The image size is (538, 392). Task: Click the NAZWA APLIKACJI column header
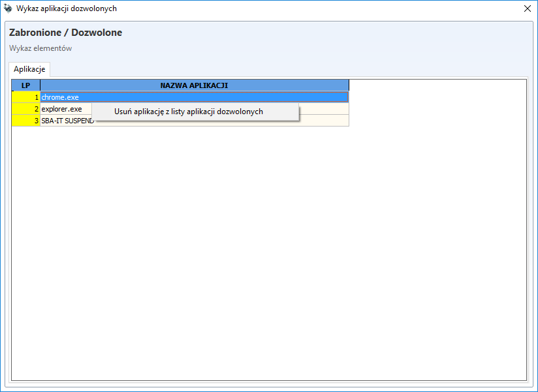point(194,85)
